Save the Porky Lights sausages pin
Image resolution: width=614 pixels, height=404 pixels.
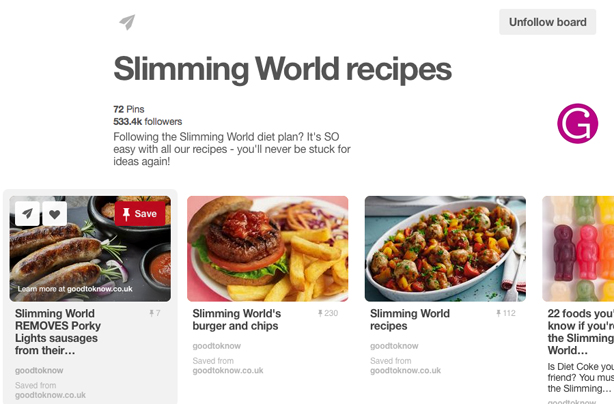pos(140,214)
